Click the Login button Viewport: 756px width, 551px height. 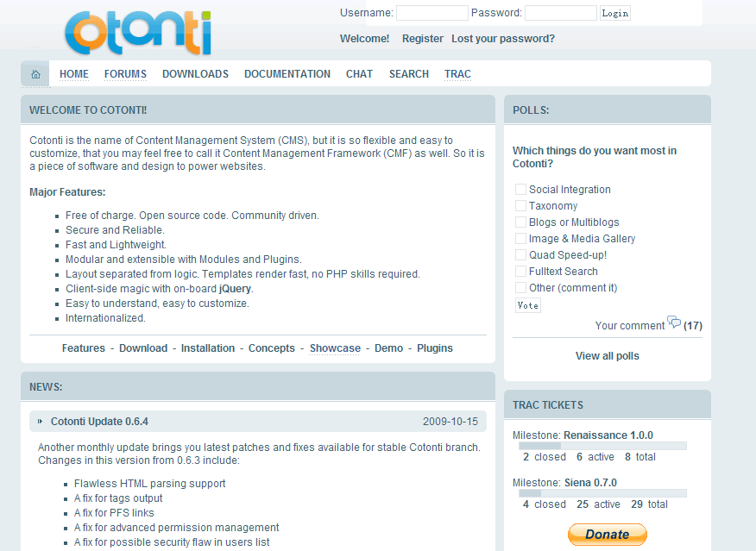pyautogui.click(x=614, y=13)
